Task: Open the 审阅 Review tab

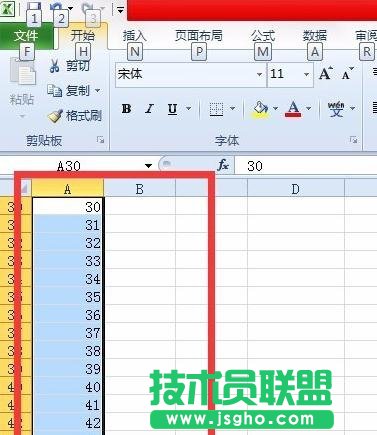Action: 366,36
